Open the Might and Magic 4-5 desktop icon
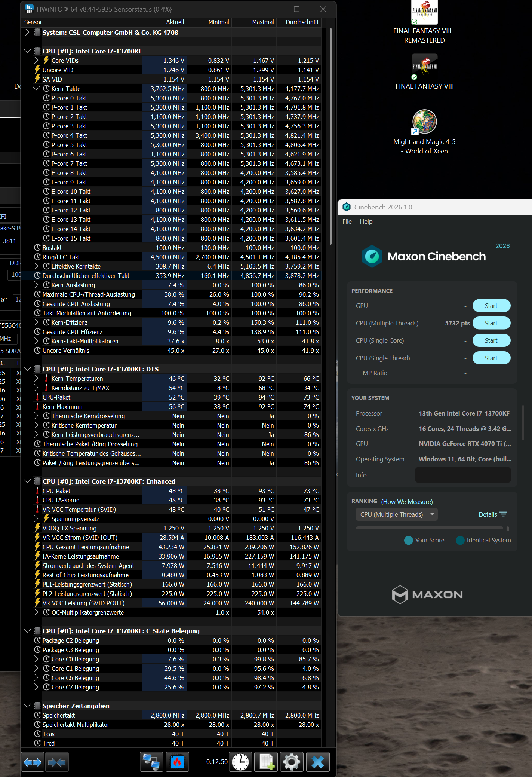The height and width of the screenshot is (777, 532). click(425, 132)
